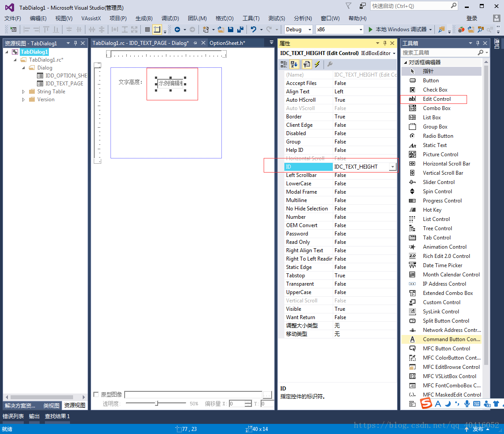This screenshot has width=504, height=434.
Task: Open the Properties object selector dropdown
Action: [394, 53]
